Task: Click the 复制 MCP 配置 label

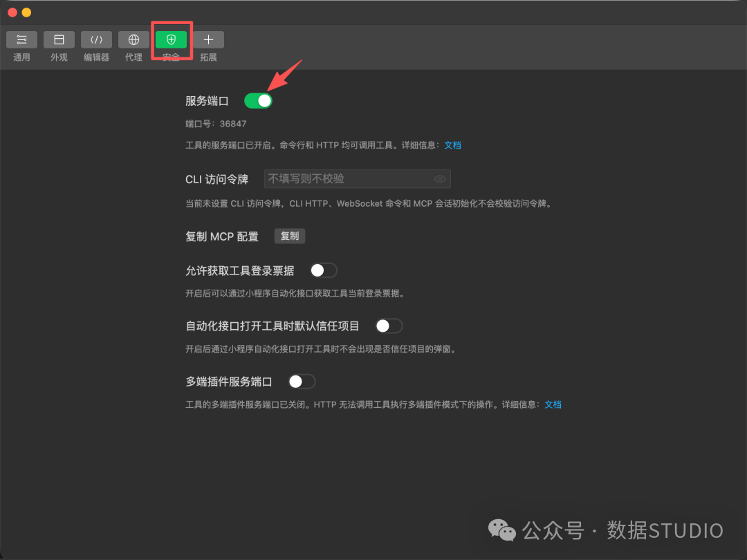Action: click(x=222, y=236)
